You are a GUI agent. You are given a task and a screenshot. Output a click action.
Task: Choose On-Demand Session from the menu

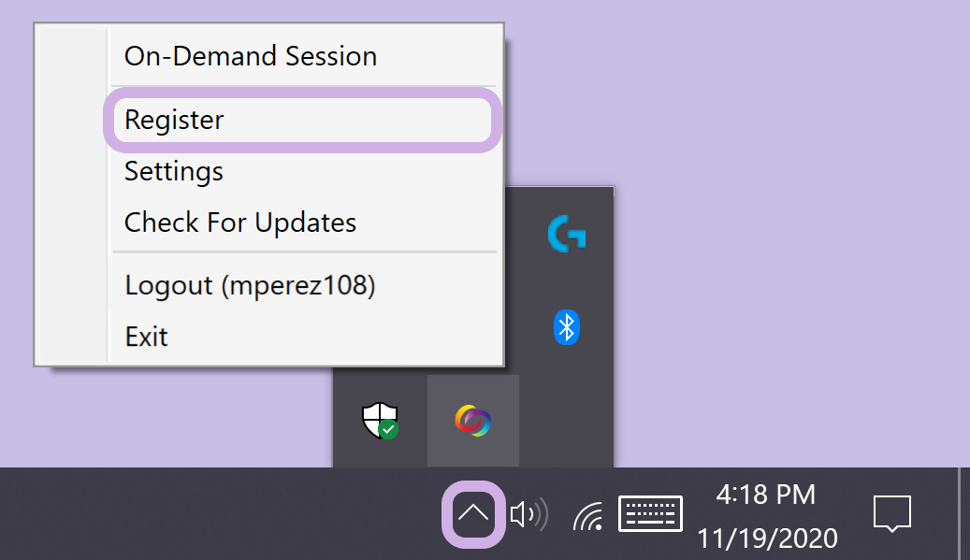(x=251, y=56)
